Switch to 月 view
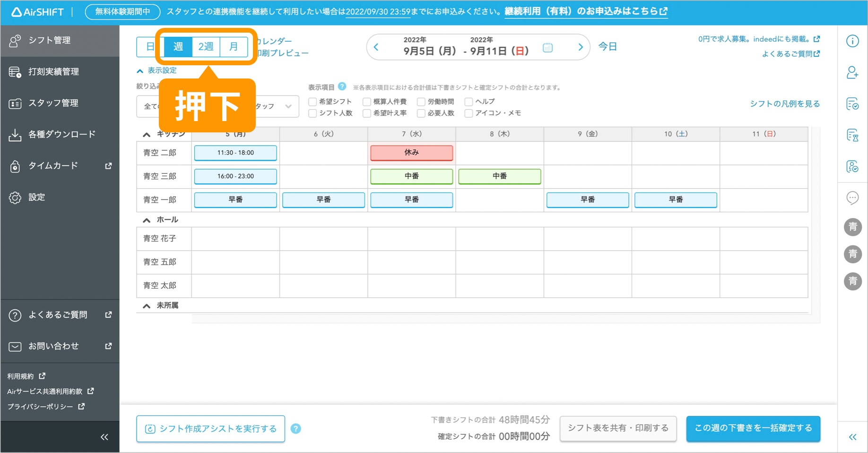Image resolution: width=868 pixels, height=453 pixels. (234, 46)
